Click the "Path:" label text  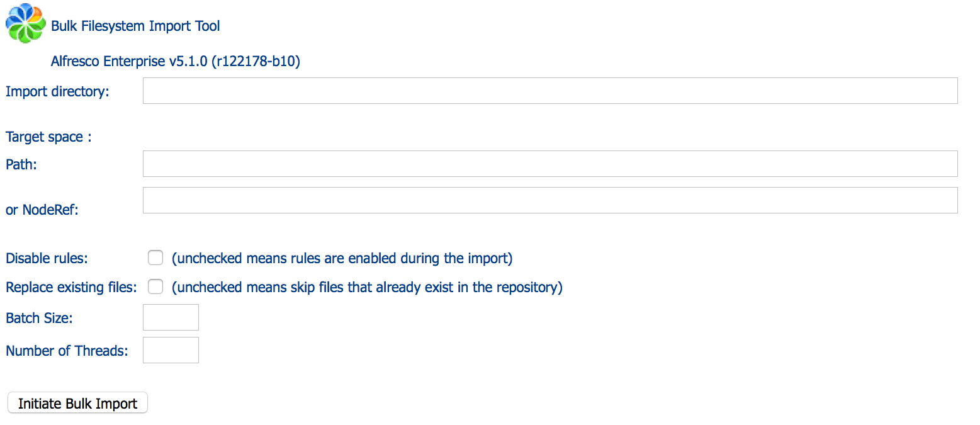click(x=21, y=164)
